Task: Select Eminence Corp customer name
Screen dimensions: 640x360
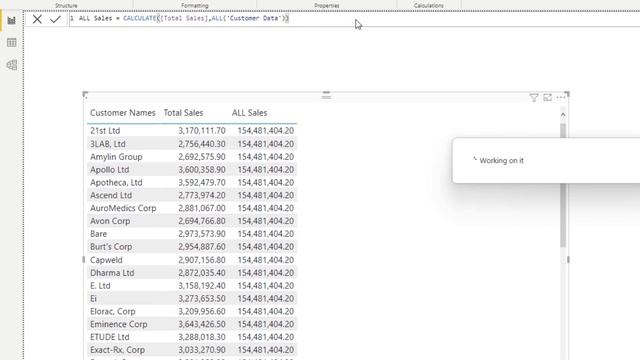Action: pyautogui.click(x=119, y=324)
